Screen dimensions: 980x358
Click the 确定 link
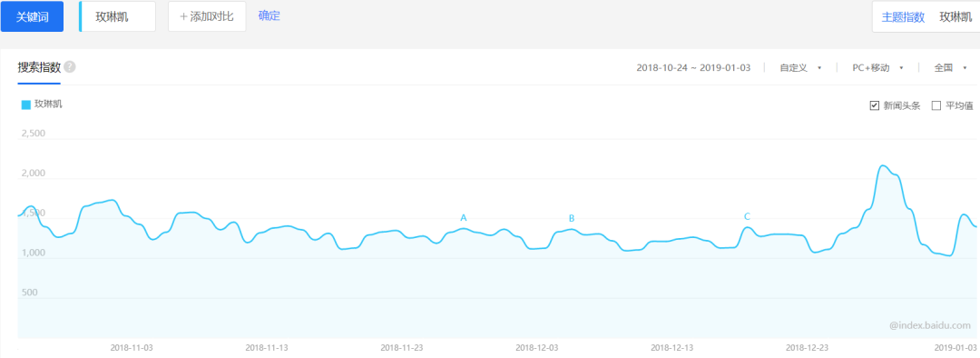tap(269, 15)
